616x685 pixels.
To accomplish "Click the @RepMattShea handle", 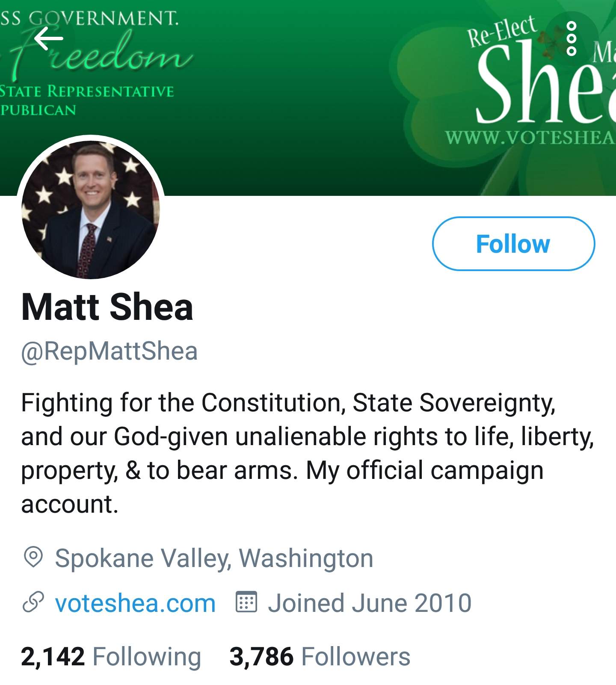I will point(109,351).
